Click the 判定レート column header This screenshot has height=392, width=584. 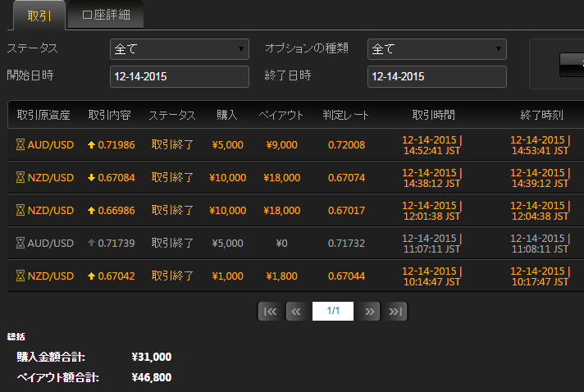pos(345,115)
